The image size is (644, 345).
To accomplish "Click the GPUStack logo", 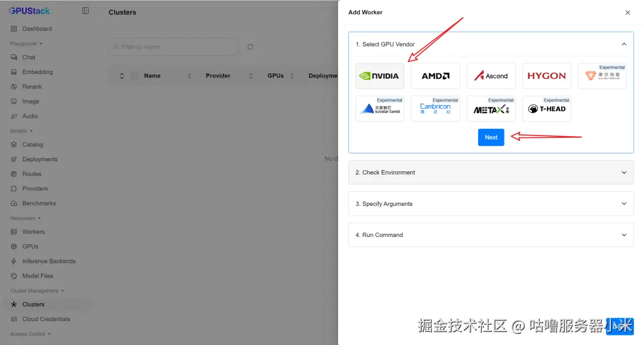I will click(29, 11).
